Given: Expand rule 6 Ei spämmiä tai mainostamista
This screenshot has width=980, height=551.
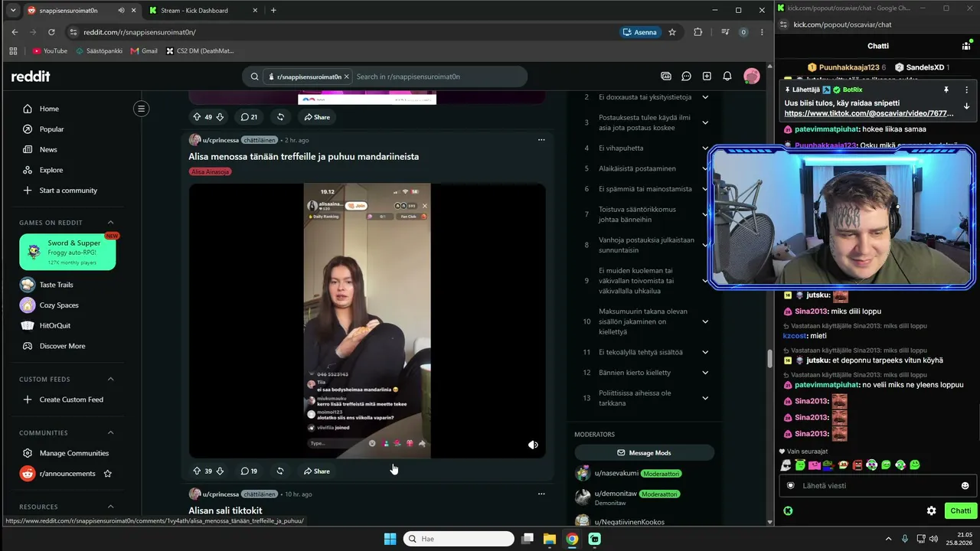Looking at the screenshot, I should click(x=705, y=189).
